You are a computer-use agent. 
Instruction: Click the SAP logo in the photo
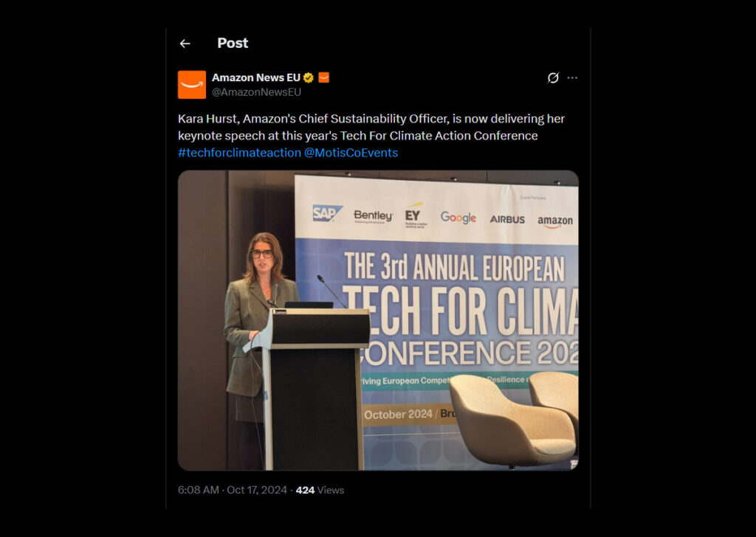pyautogui.click(x=327, y=213)
